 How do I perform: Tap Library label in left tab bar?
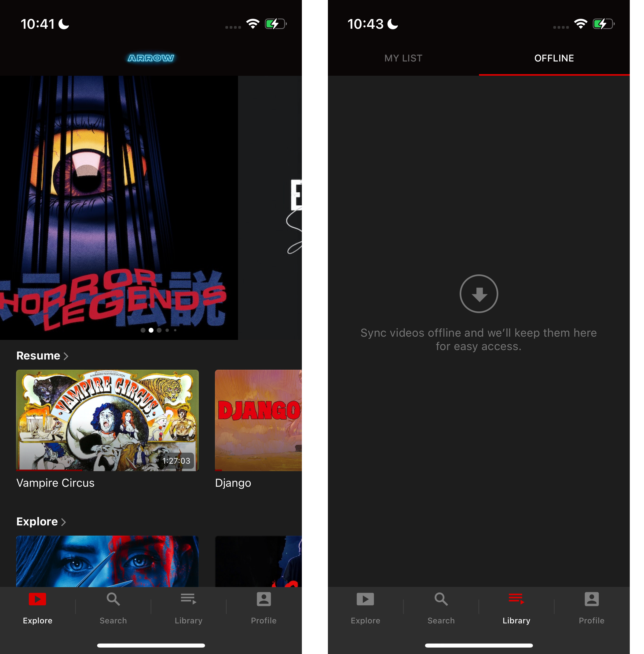coord(188,620)
